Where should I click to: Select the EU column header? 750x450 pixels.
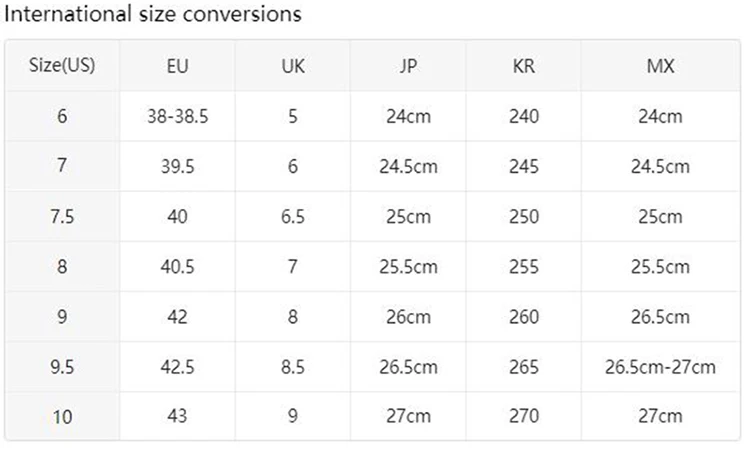[177, 66]
